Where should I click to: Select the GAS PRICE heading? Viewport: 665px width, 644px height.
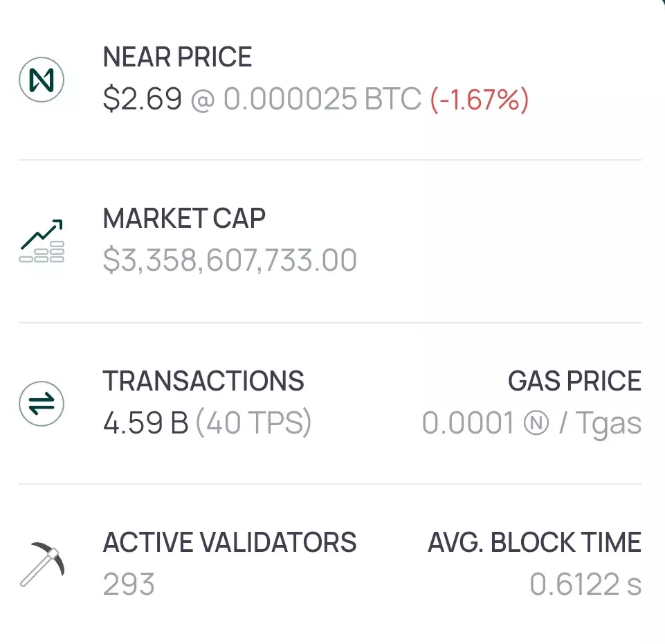574,380
